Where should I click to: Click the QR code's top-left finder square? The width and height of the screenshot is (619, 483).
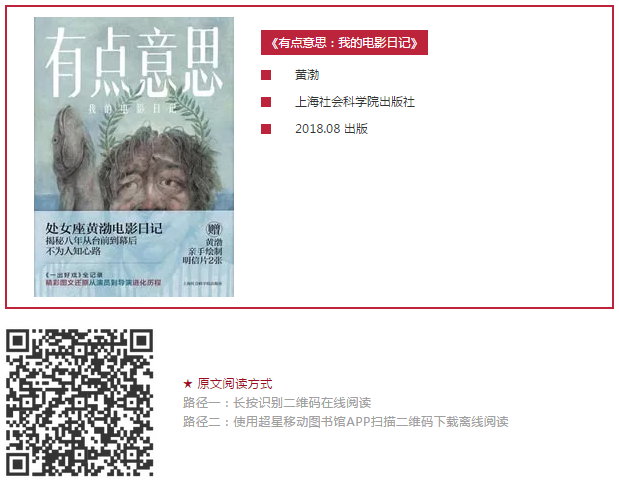(17, 340)
